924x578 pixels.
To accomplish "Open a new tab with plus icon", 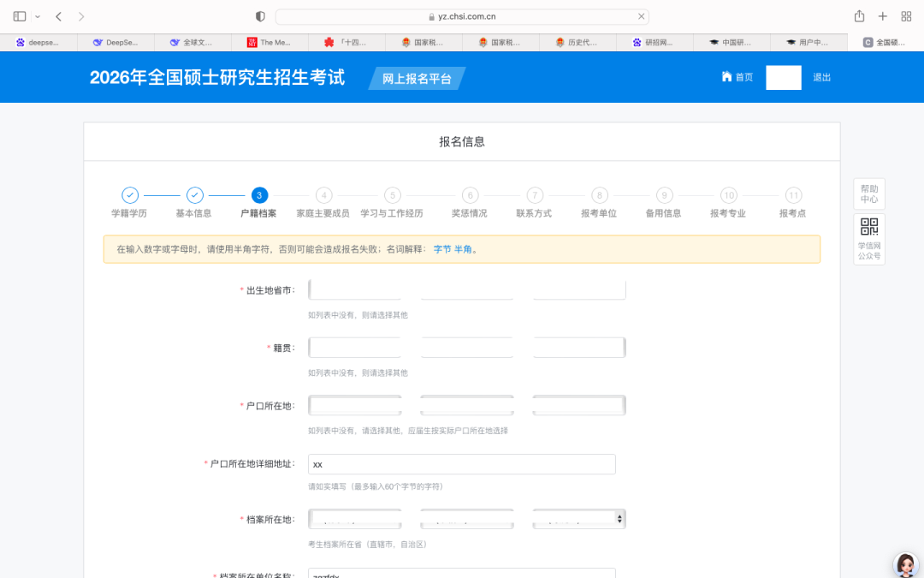I will (x=883, y=16).
